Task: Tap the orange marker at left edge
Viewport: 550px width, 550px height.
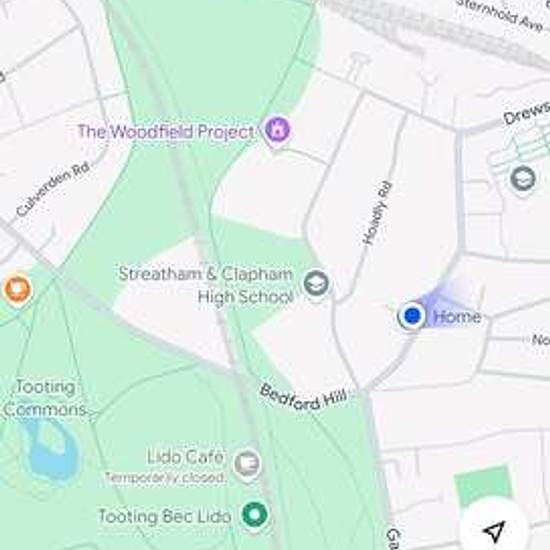Action: 17,290
